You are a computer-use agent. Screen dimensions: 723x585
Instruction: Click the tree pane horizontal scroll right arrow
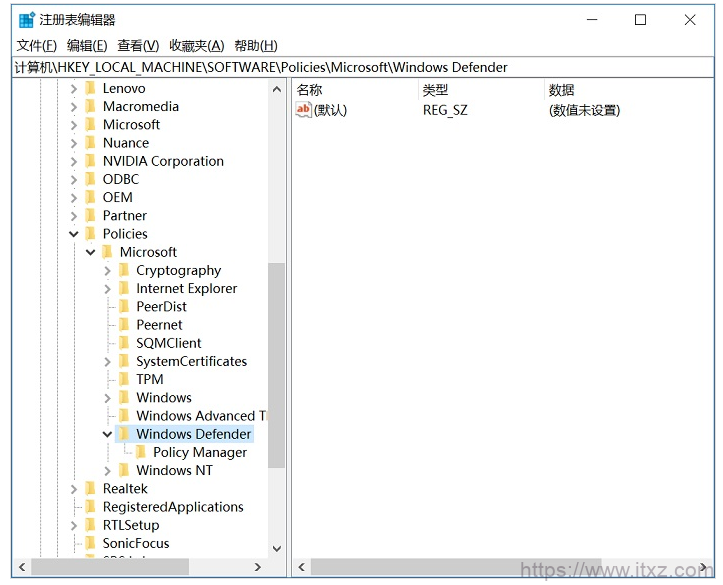[x=258, y=567]
